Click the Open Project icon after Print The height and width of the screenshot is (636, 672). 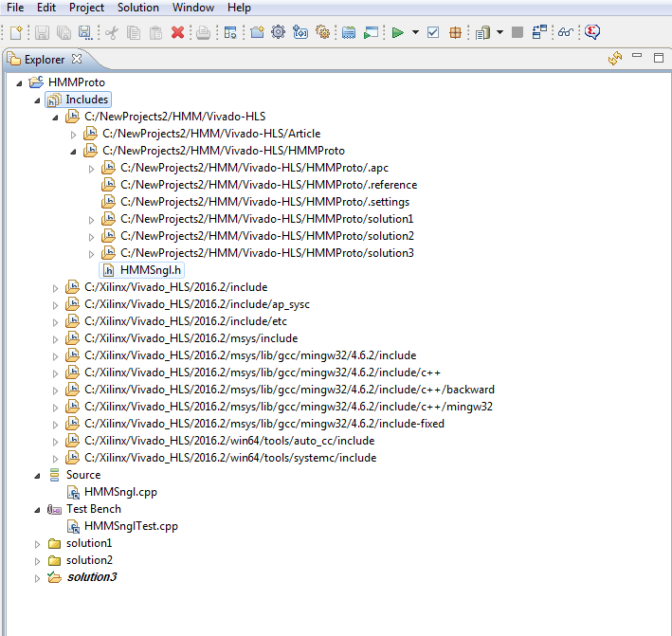230,32
